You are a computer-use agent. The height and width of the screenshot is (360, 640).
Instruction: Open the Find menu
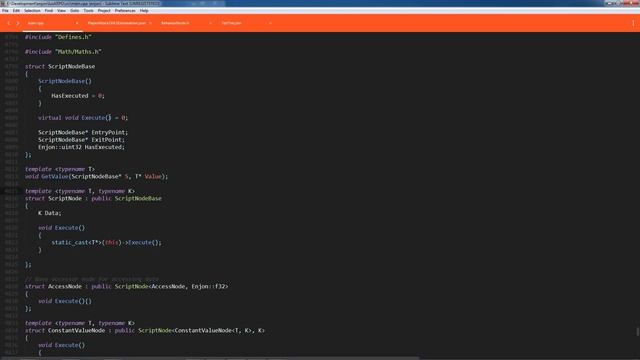coord(49,11)
